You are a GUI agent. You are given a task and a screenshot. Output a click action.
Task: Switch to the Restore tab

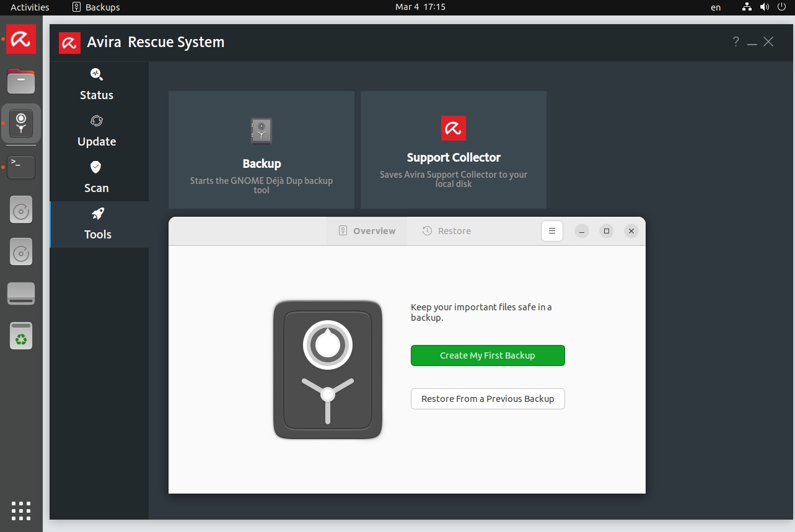click(x=447, y=231)
